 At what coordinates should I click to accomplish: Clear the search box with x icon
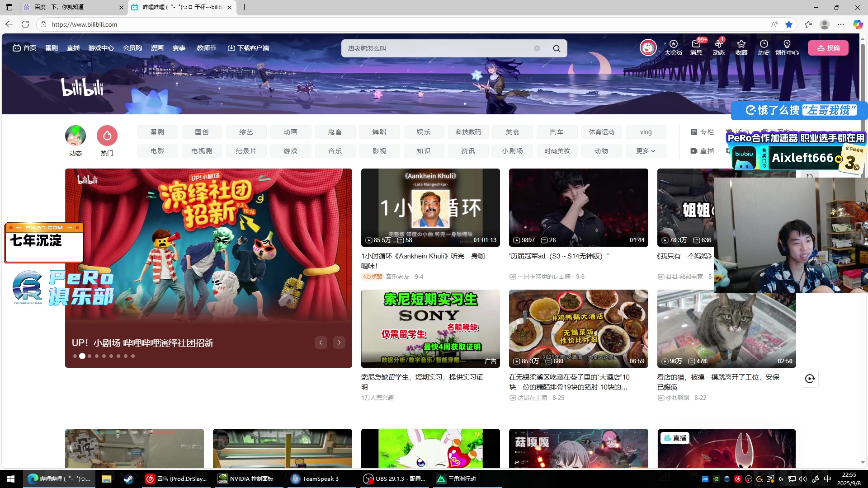(x=537, y=48)
